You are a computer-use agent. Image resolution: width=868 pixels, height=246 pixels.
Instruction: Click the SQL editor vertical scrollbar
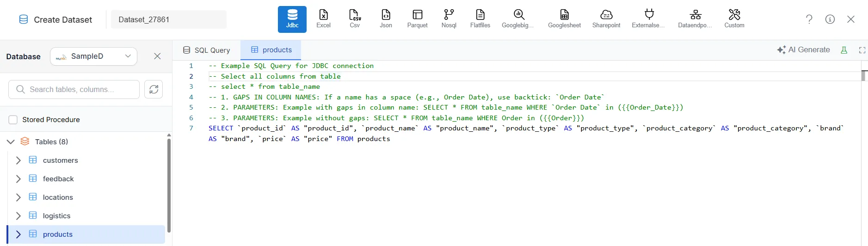864,75
